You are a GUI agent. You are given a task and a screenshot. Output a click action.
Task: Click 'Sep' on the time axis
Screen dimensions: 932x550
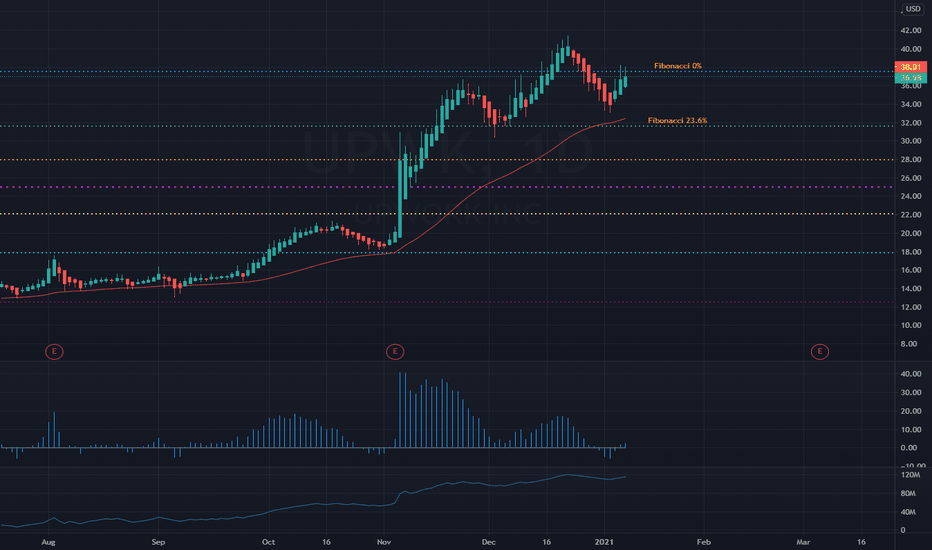158,542
